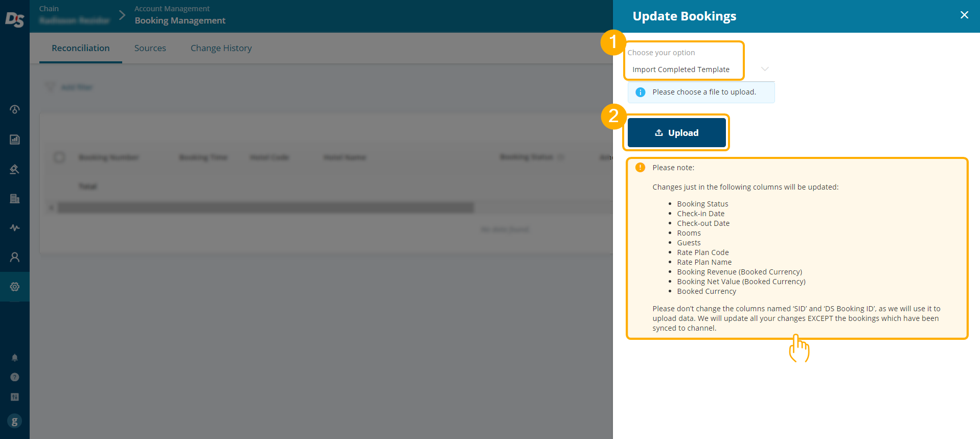Open notifications bell icon in sidebar

[x=15, y=358]
